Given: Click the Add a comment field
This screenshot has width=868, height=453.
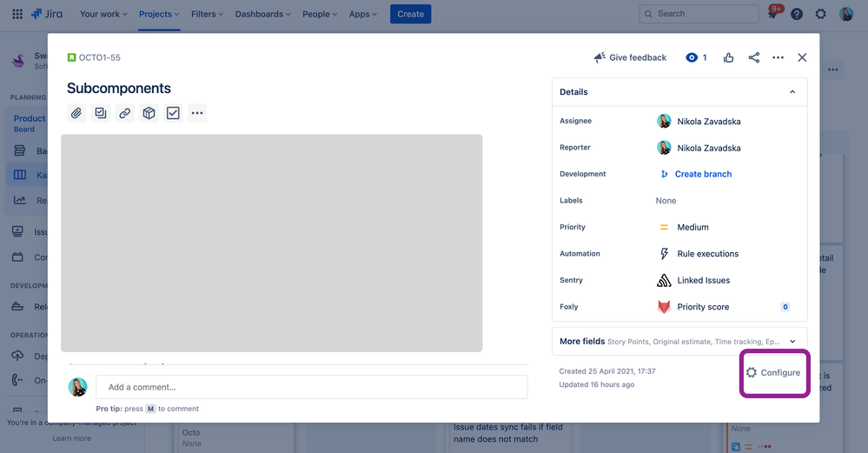Looking at the screenshot, I should 312,387.
